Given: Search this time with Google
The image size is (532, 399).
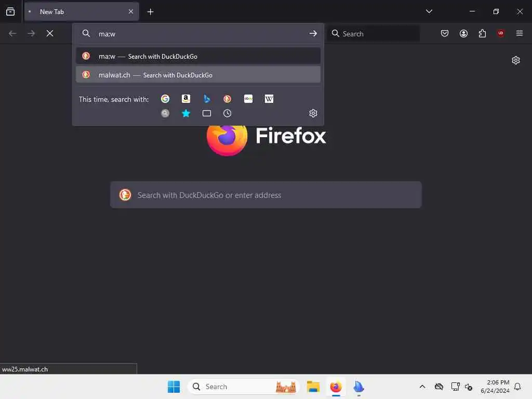Looking at the screenshot, I should (x=165, y=99).
